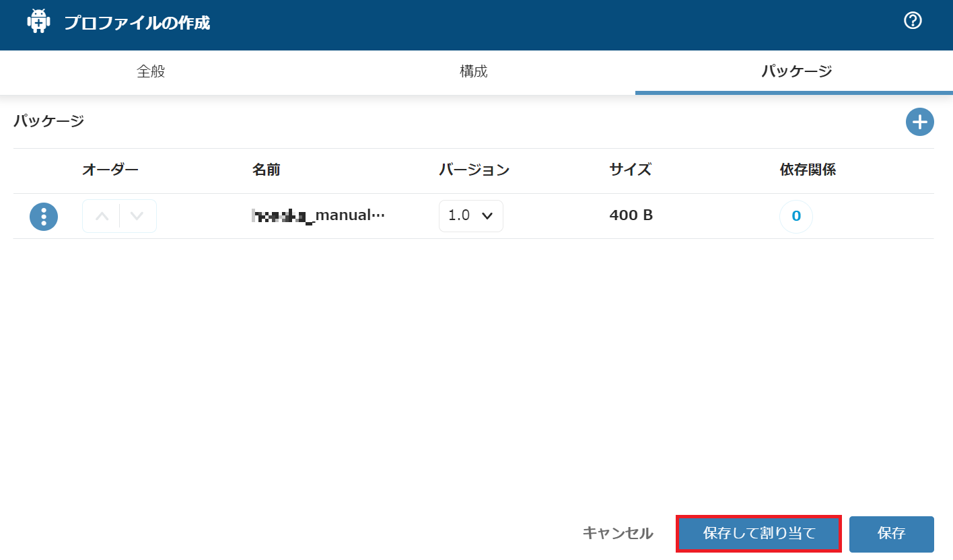Open the version 1.0 dropdown
The width and height of the screenshot is (953, 560).
(x=471, y=216)
